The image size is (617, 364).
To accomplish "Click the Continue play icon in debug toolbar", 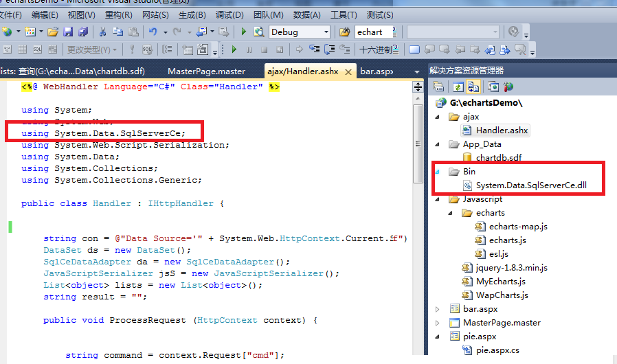I will pyautogui.click(x=234, y=49).
